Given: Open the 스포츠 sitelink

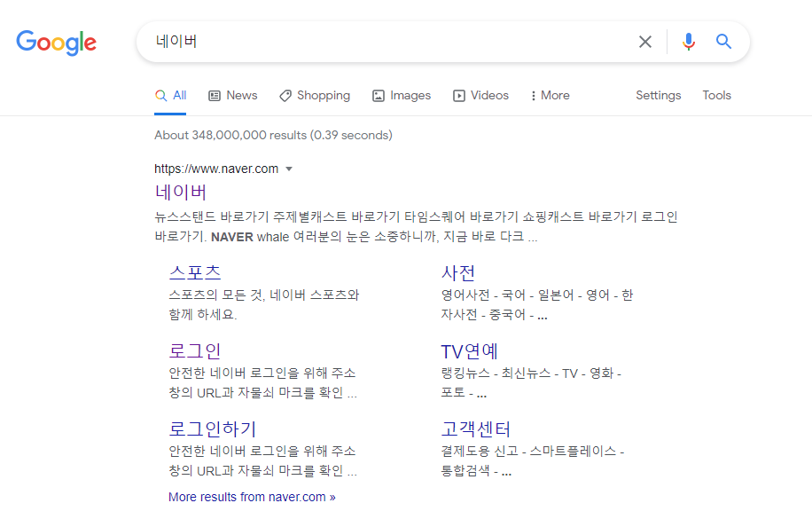Looking at the screenshot, I should point(195,272).
